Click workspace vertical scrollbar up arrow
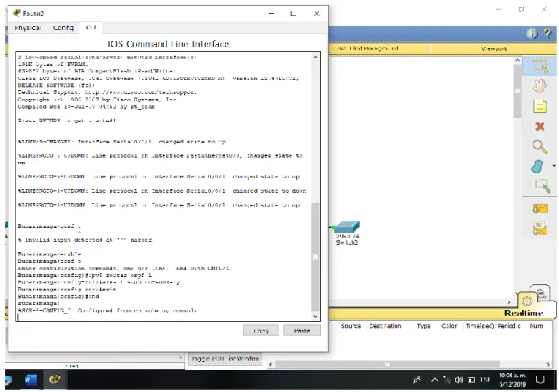Screen dimensions: 559x392 click(517, 61)
